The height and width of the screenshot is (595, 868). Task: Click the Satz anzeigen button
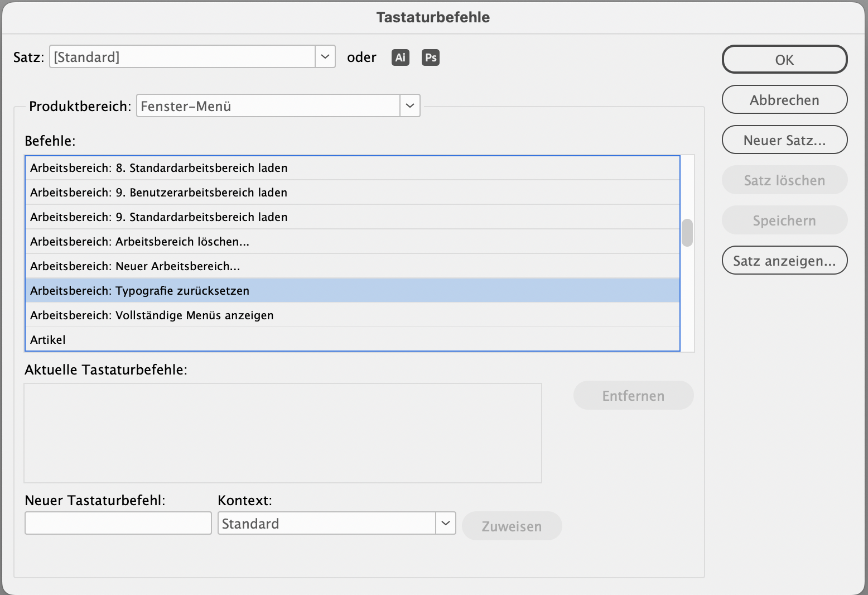pyautogui.click(x=784, y=261)
